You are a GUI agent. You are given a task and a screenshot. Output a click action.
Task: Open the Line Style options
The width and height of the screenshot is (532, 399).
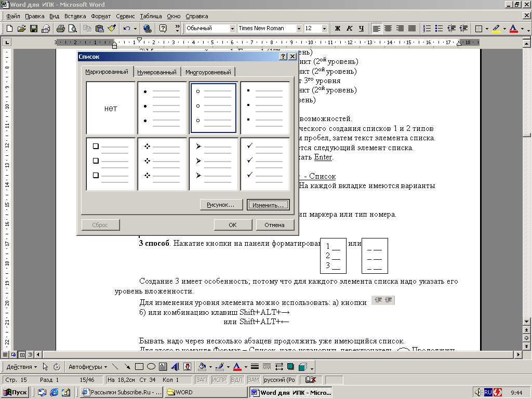pos(255,367)
